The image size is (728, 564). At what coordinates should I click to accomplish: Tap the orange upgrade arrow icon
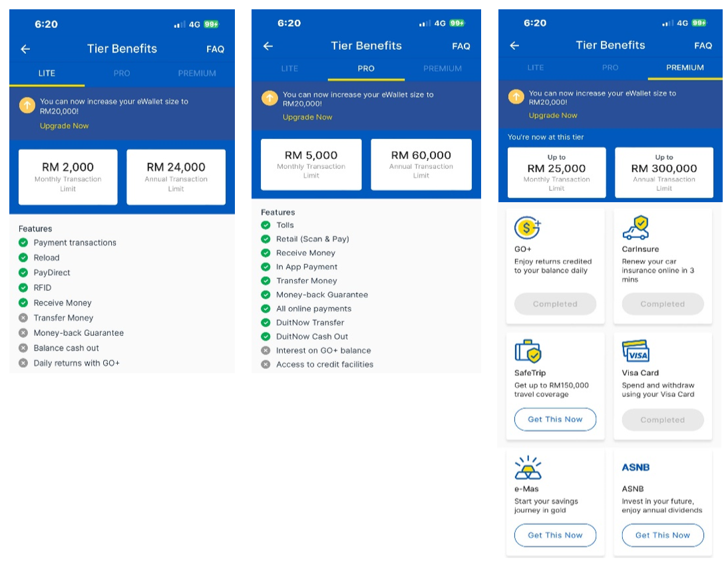pyautogui.click(x=27, y=105)
